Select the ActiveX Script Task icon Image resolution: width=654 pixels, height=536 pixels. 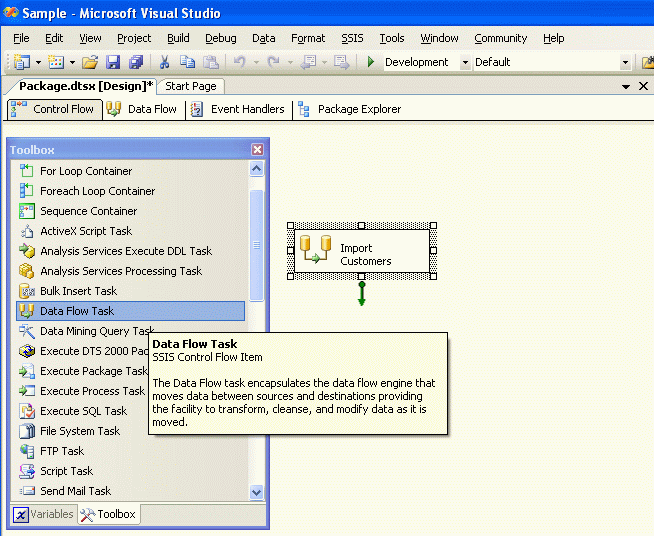pos(27,231)
